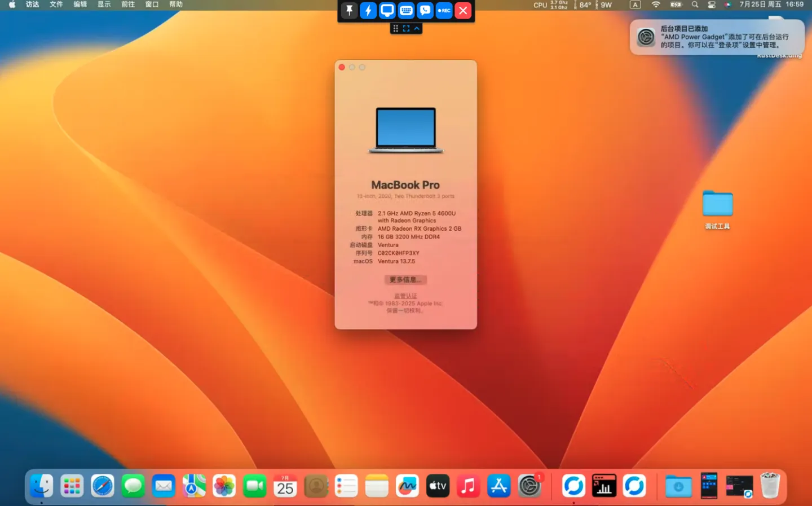Toggle fullscreen mode in the mini toolbar
Screen dimensions: 812x506
click(x=406, y=28)
